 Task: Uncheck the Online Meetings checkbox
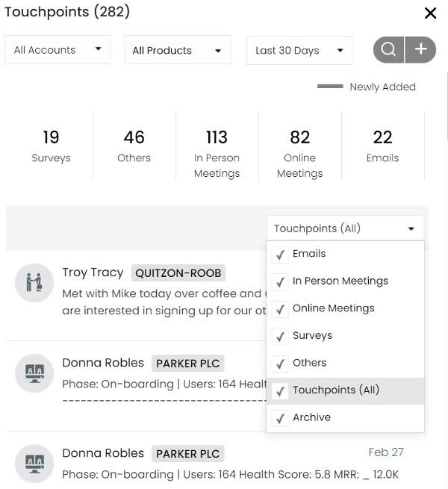pyautogui.click(x=280, y=309)
